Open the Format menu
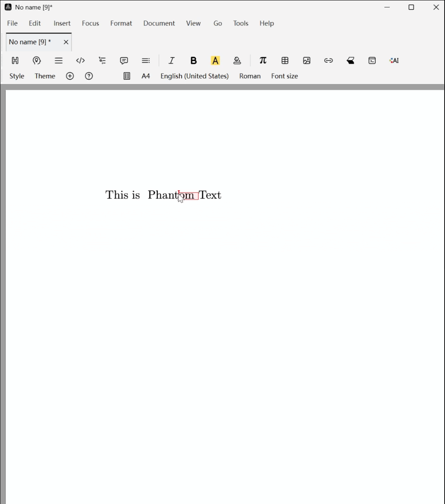 pyautogui.click(x=121, y=23)
